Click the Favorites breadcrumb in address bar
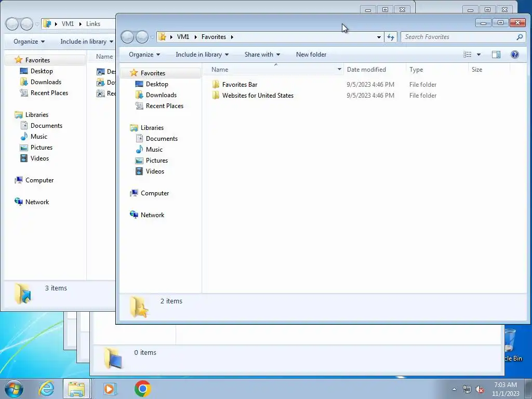 tap(214, 37)
